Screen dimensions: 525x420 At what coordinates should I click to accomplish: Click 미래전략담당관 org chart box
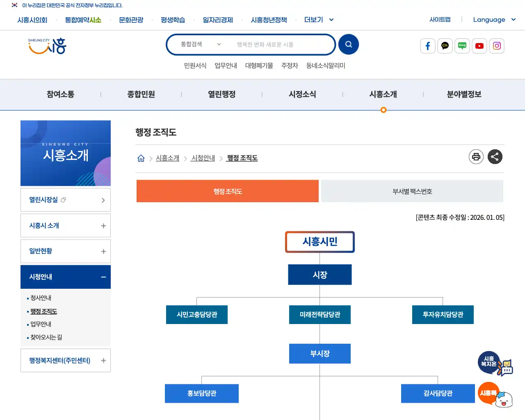click(x=320, y=315)
